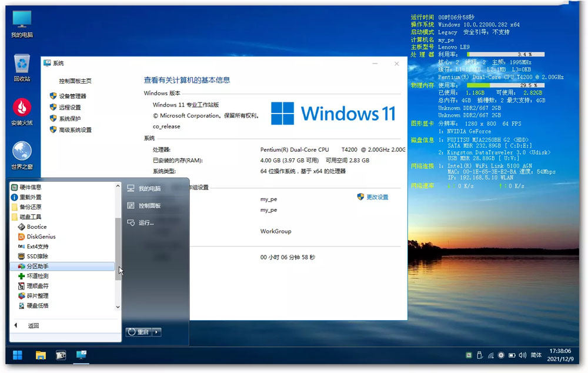Viewport: 588px width, 373px height.
Task: Select 控制面板 in start menu
Action: tap(144, 206)
